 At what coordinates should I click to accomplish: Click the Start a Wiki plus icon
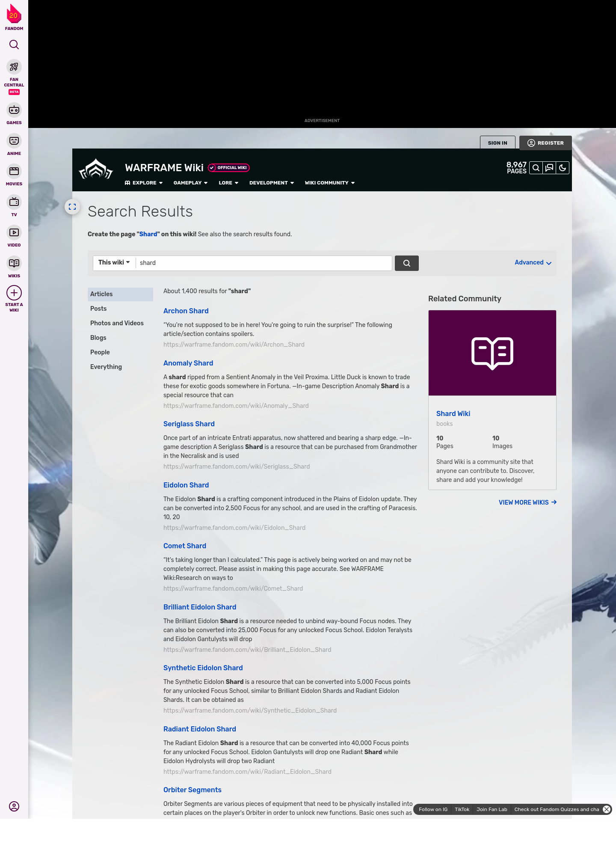click(x=14, y=293)
